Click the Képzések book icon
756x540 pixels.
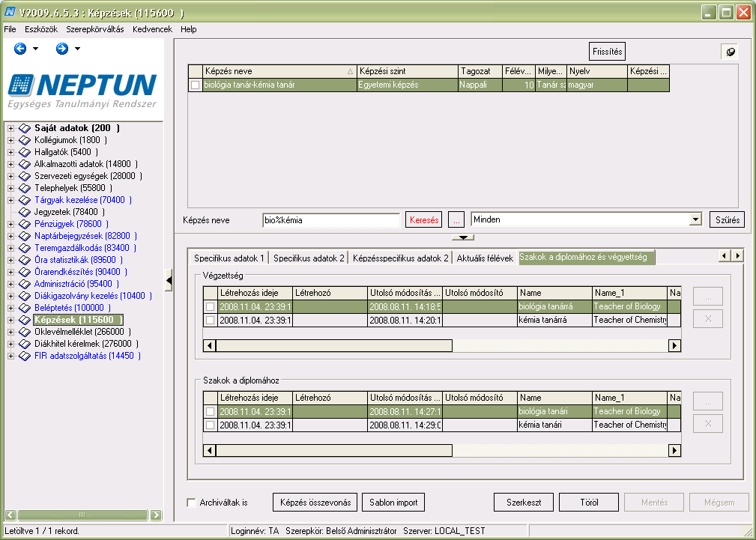click(25, 320)
